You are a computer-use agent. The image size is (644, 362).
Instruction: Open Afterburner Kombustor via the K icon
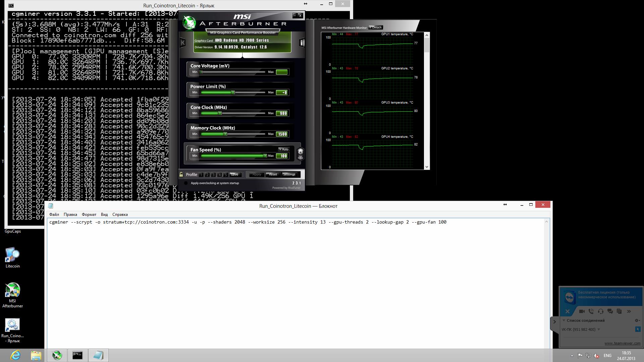tap(183, 43)
